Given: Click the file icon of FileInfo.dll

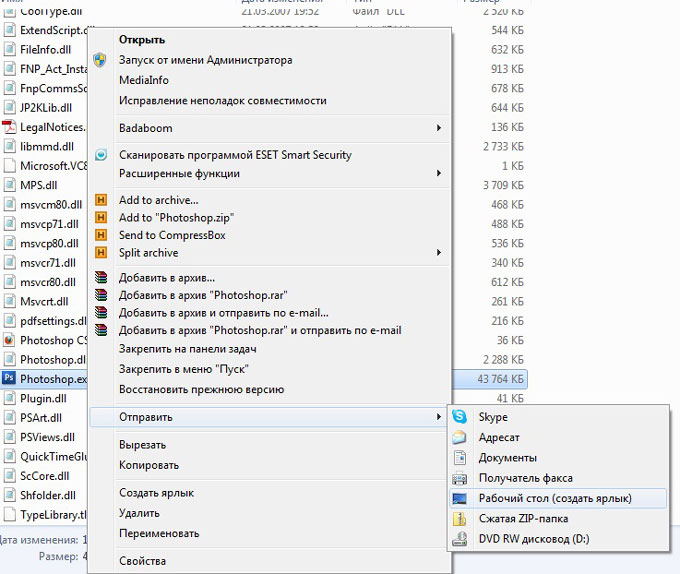Looking at the screenshot, I should click(9, 49).
